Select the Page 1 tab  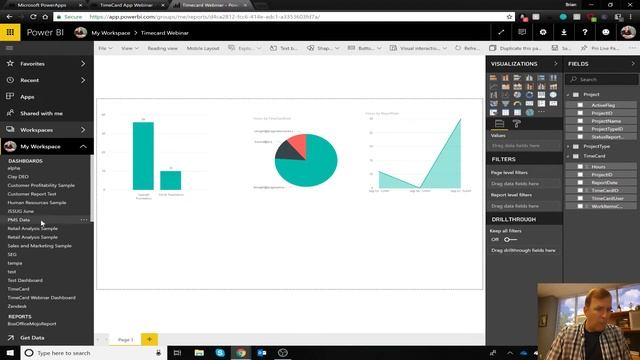pos(126,340)
